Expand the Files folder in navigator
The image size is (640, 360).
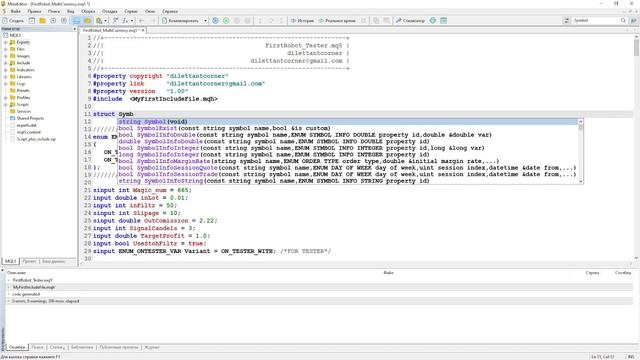point(6,49)
